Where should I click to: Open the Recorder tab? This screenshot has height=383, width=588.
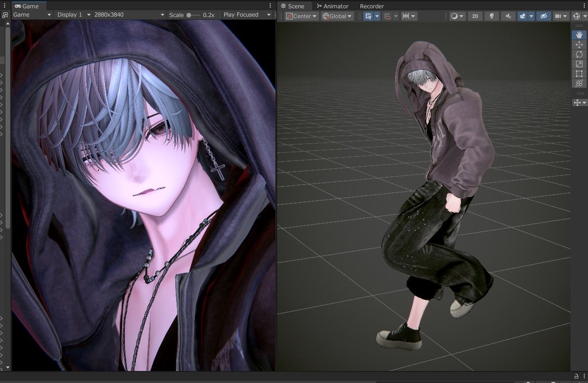pos(372,6)
